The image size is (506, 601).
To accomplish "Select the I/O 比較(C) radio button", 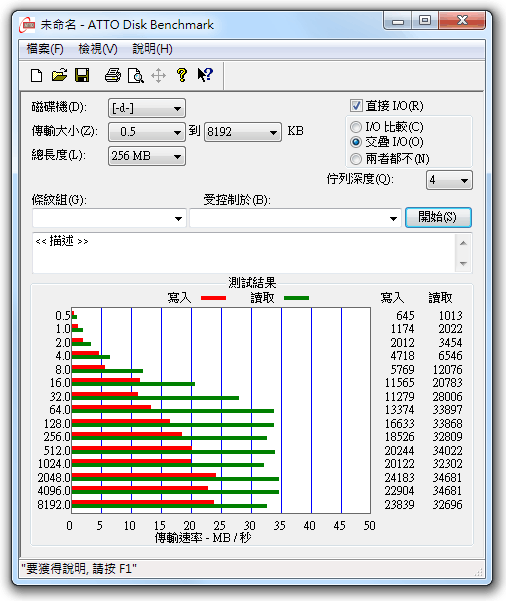I will pyautogui.click(x=356, y=126).
